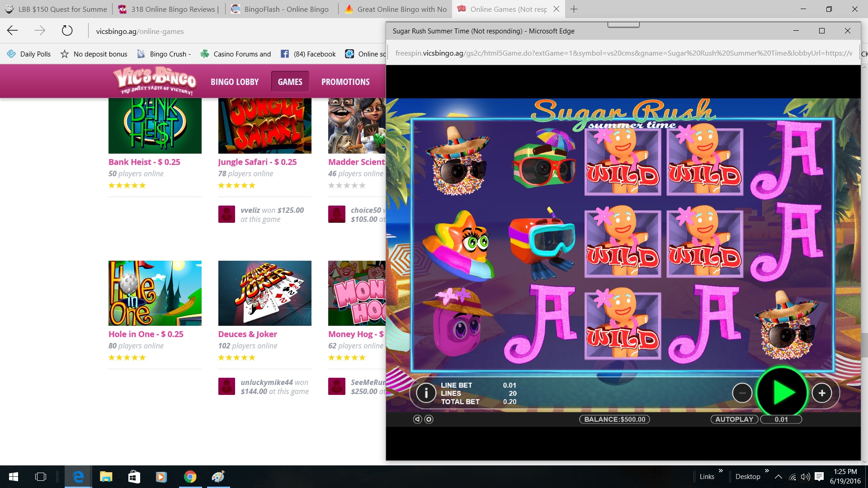Viewport: 868px width, 488px height.
Task: Mute the game sound speaker icon
Action: [418, 419]
